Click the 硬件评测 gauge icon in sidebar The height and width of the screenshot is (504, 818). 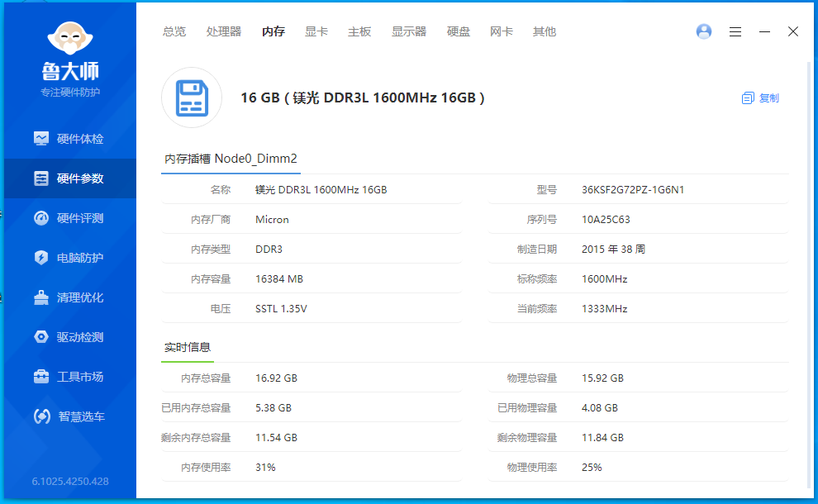tap(41, 218)
